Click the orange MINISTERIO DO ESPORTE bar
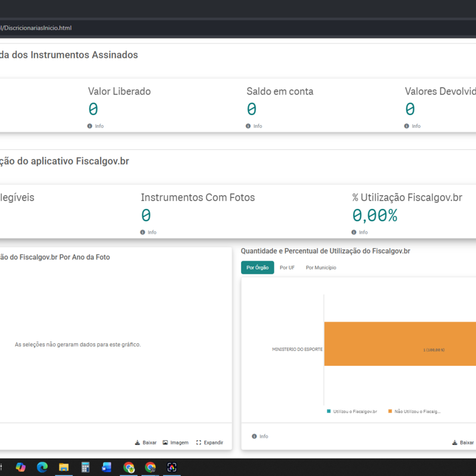 pos(400,344)
